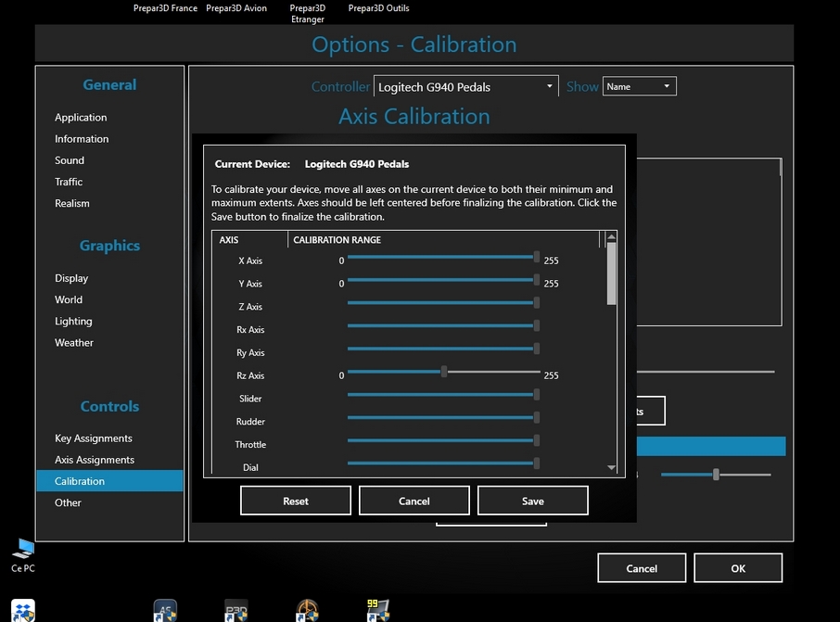
Task: Open the Dropbox desktop shortcut icon
Action: pos(23,610)
